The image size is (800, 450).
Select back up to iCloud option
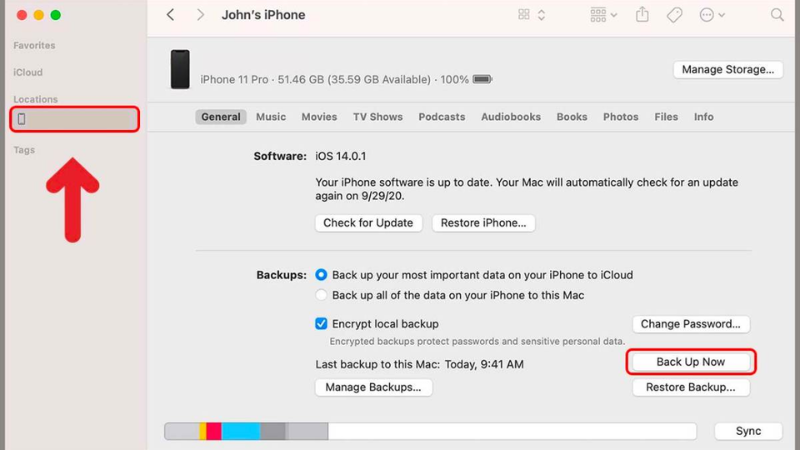321,275
